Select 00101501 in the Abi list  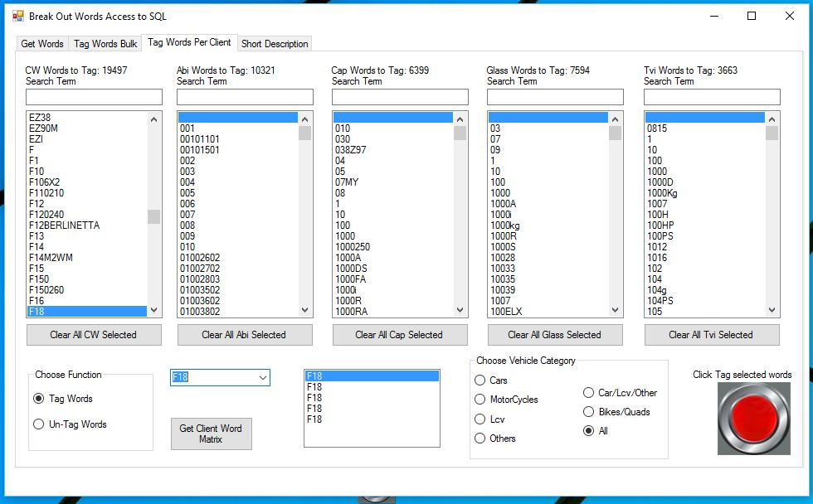[238, 150]
